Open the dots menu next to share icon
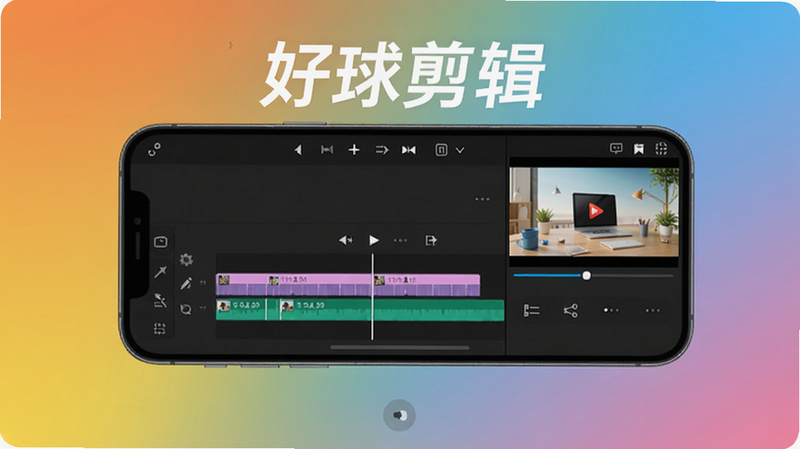This screenshot has width=800, height=449. [x=611, y=310]
